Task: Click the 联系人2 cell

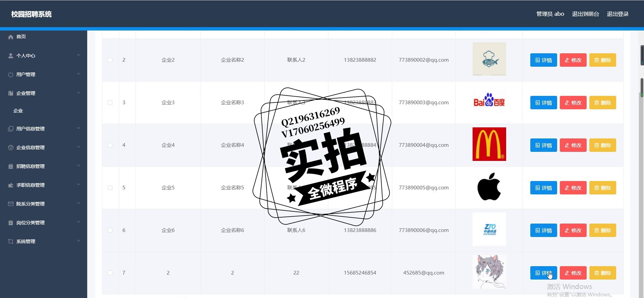Action: 296,60
